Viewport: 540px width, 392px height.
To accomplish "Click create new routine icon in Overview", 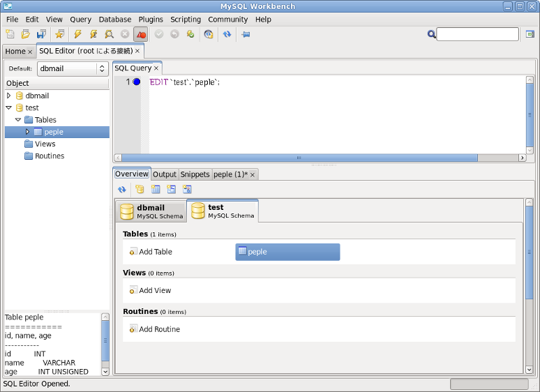I will (x=187, y=189).
